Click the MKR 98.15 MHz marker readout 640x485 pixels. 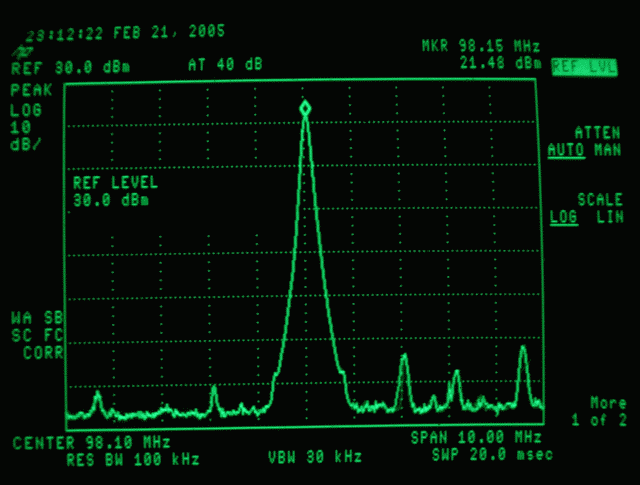click(482, 47)
